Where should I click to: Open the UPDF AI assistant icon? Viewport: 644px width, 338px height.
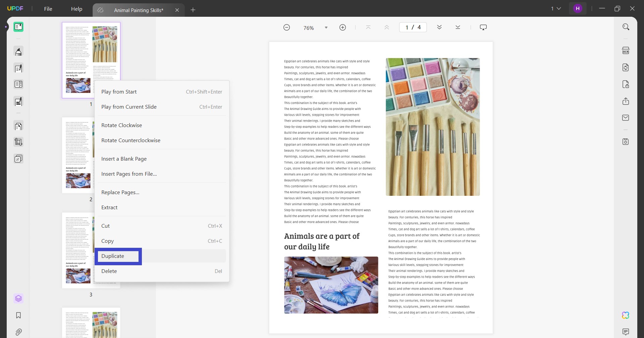click(x=626, y=315)
